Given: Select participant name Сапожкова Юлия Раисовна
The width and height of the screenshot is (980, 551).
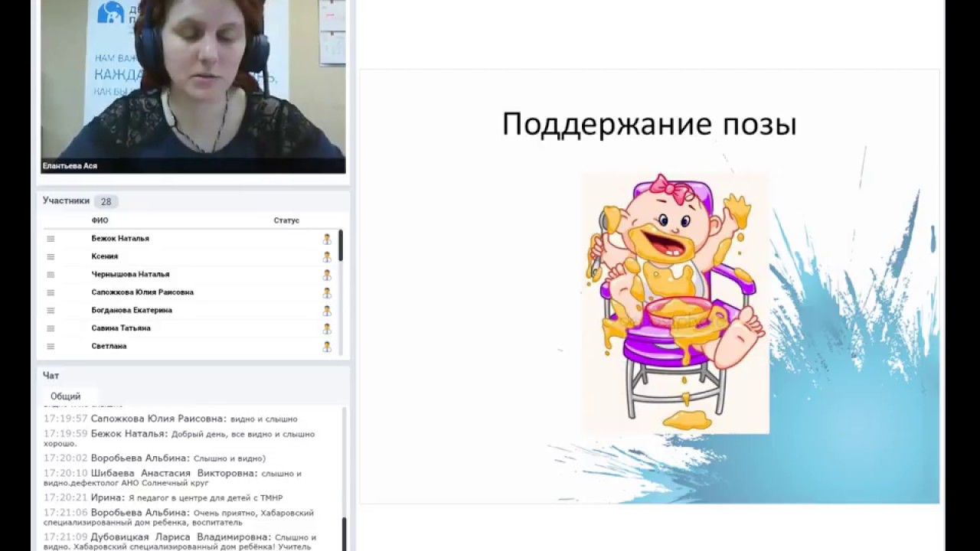Looking at the screenshot, I should (x=142, y=292).
